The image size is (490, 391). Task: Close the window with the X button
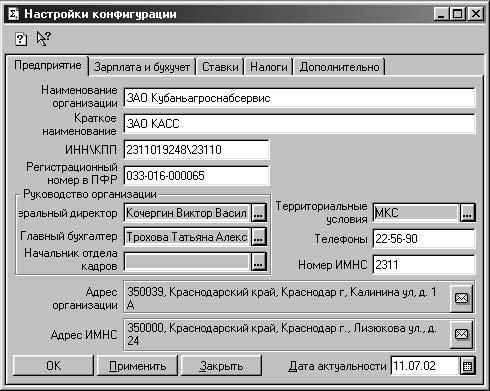coord(476,14)
